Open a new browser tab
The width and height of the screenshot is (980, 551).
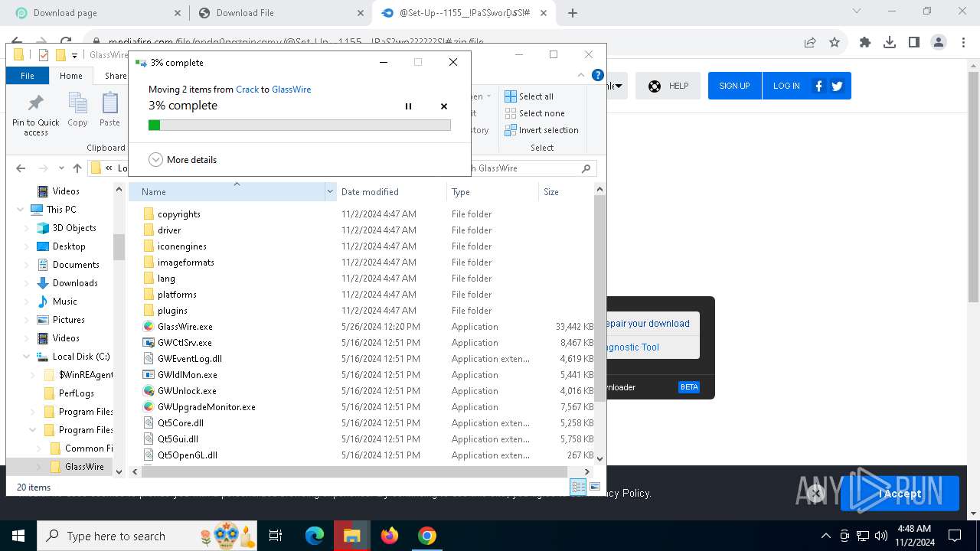[573, 13]
